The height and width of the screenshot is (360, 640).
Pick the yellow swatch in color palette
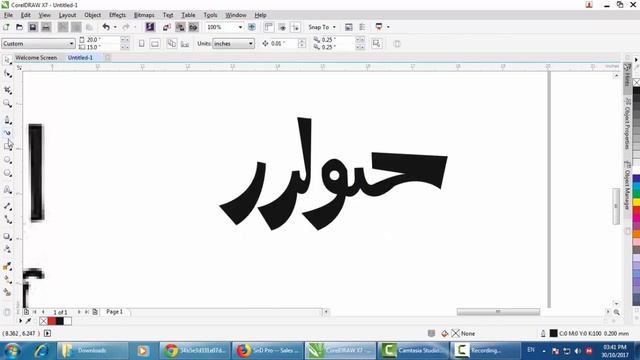click(636, 202)
